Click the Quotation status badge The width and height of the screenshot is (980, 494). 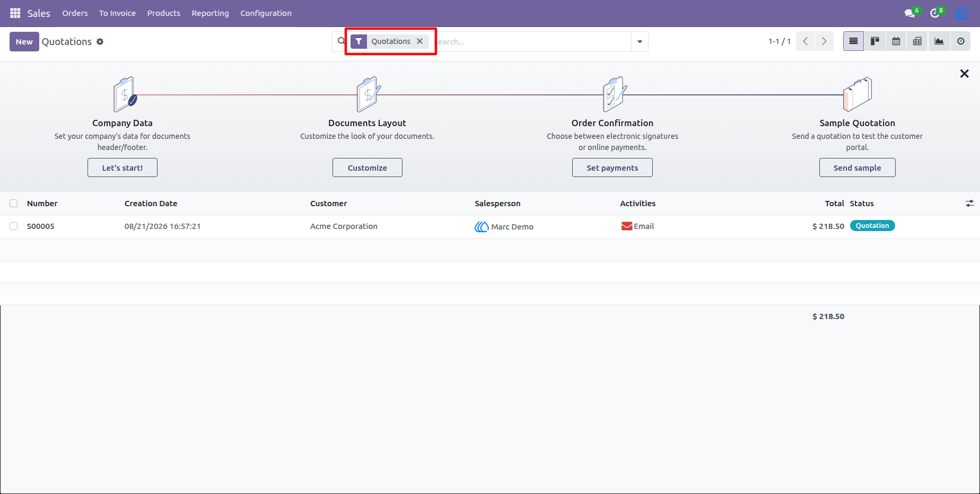point(872,226)
